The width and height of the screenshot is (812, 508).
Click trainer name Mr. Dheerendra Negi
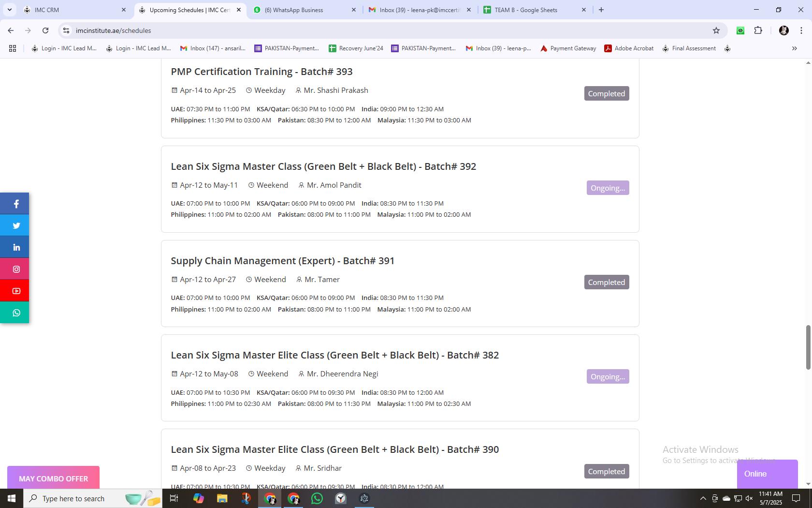(x=342, y=374)
